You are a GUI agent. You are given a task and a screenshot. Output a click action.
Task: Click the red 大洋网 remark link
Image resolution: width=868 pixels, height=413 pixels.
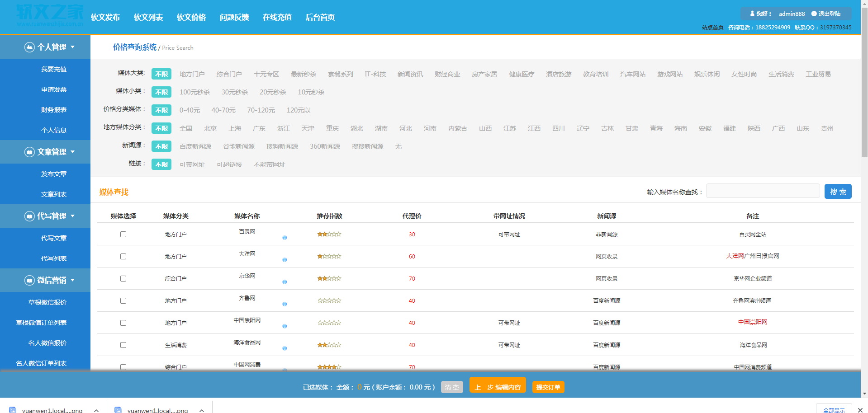coord(735,256)
